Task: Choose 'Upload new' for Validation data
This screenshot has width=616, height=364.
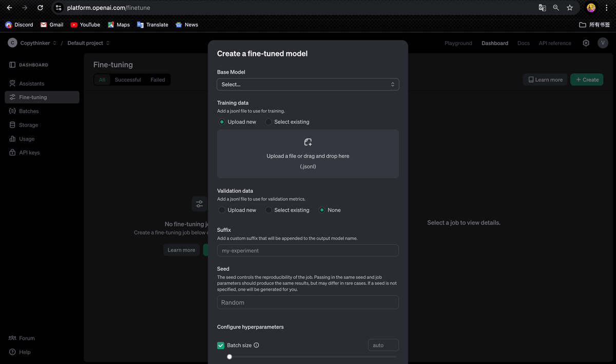Action: tap(222, 210)
